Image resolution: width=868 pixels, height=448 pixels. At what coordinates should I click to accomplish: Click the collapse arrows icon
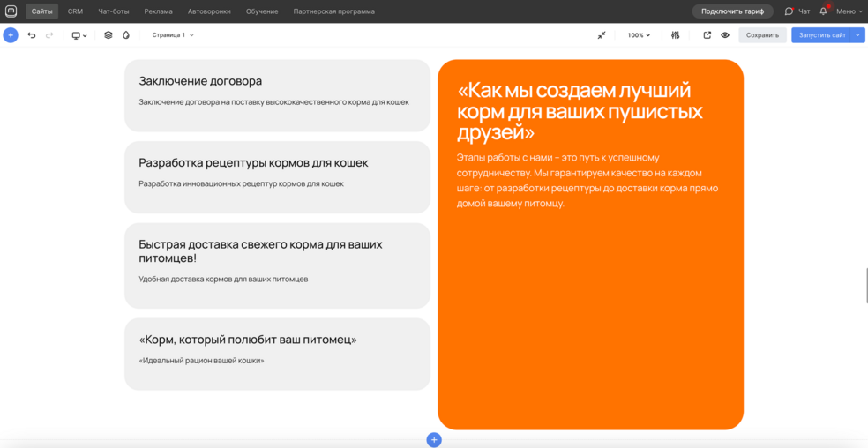(x=602, y=35)
